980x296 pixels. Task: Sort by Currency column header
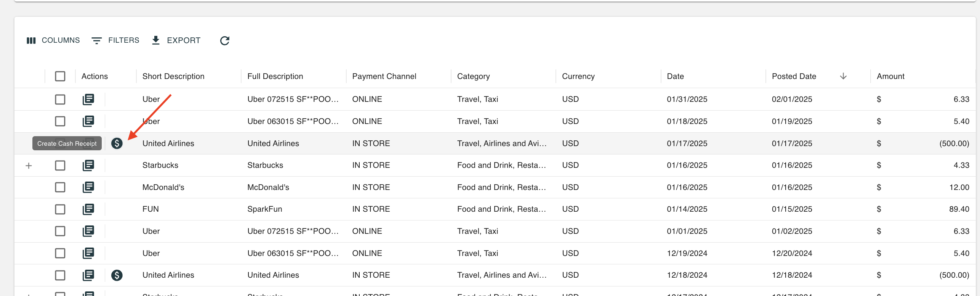[x=578, y=76]
